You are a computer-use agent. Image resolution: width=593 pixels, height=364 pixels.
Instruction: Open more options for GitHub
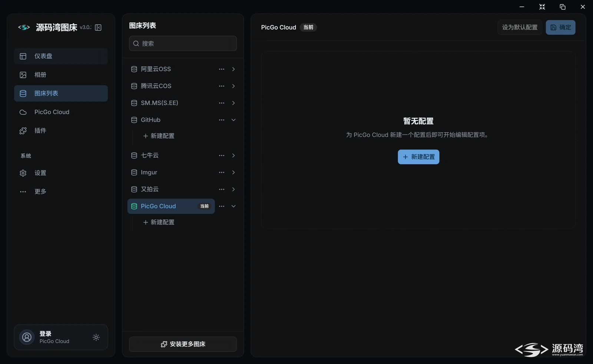(x=222, y=120)
